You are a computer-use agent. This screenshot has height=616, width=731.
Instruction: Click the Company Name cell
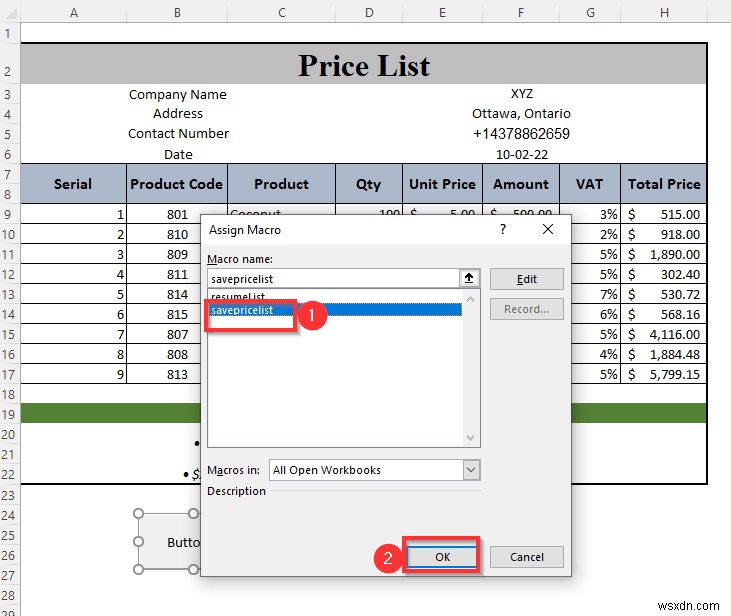[x=178, y=94]
